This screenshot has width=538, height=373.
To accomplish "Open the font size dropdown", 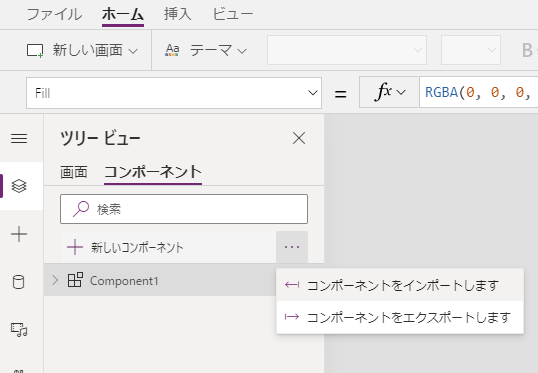I will [x=471, y=50].
